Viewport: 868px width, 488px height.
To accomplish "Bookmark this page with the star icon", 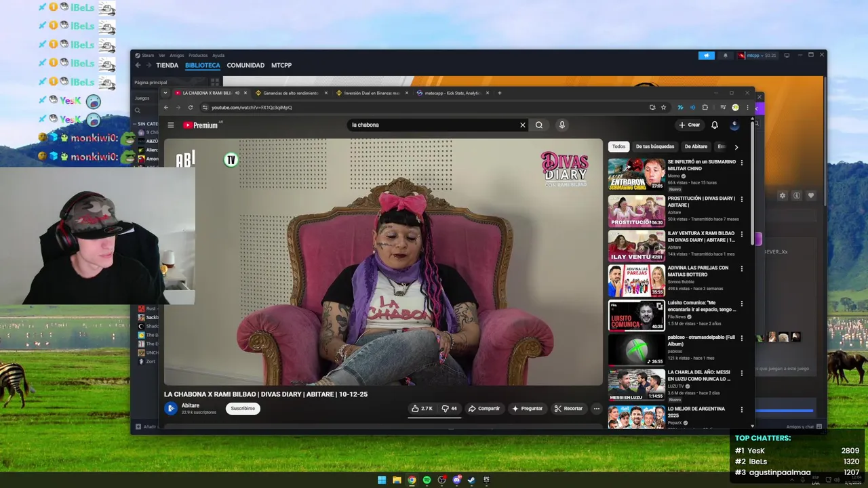I will pos(663,107).
